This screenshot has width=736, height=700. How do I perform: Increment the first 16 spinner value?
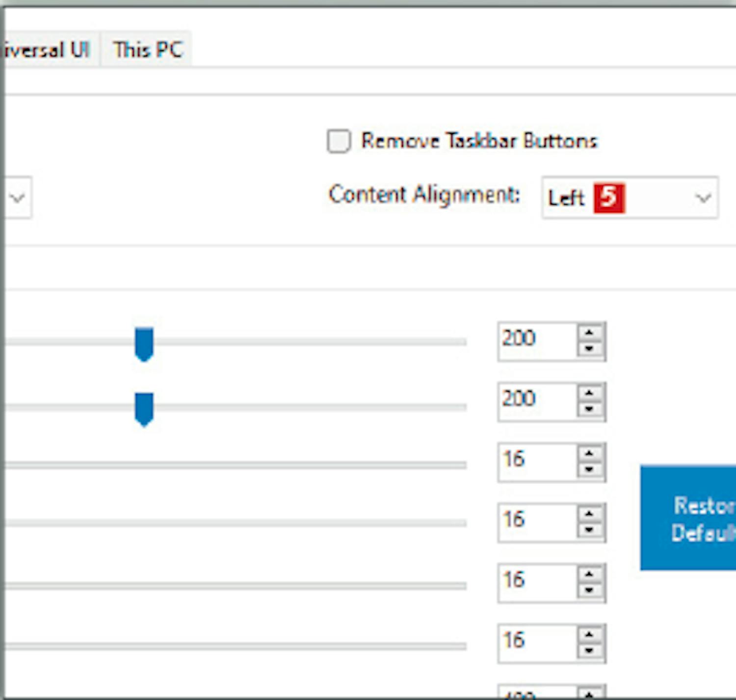click(x=589, y=454)
